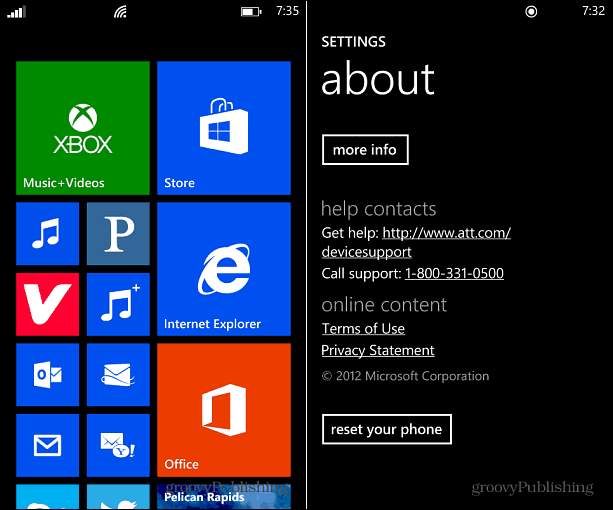Tap the online content heading
This screenshot has height=510, width=613.
tap(384, 305)
